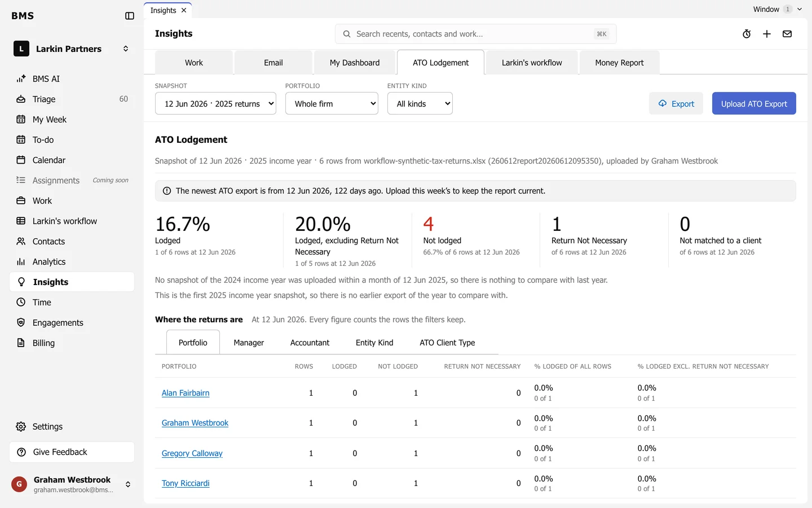This screenshot has width=812, height=508.
Task: Expand the Larkin Partners workspace switcher
Action: pyautogui.click(x=72, y=49)
